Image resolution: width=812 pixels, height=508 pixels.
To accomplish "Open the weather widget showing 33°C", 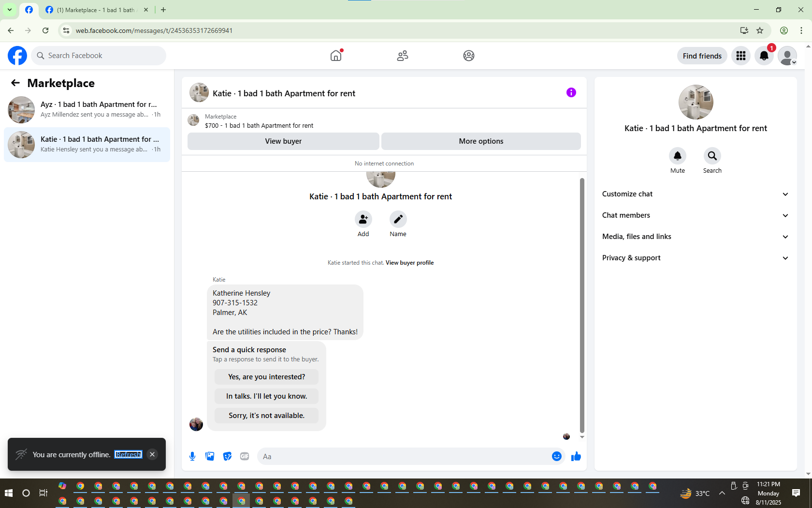I will click(695, 493).
